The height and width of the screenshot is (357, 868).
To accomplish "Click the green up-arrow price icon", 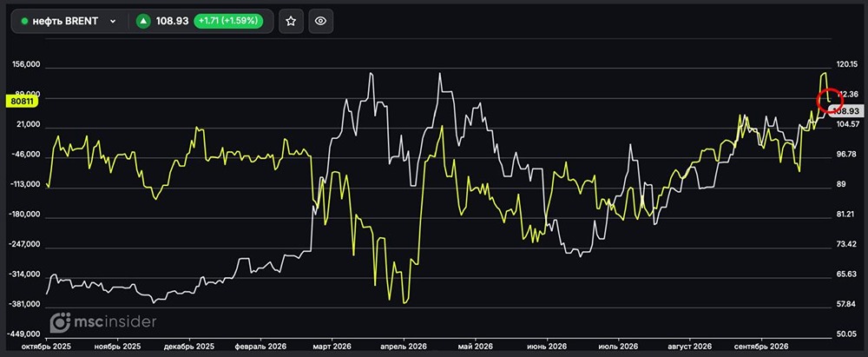I will 144,21.
